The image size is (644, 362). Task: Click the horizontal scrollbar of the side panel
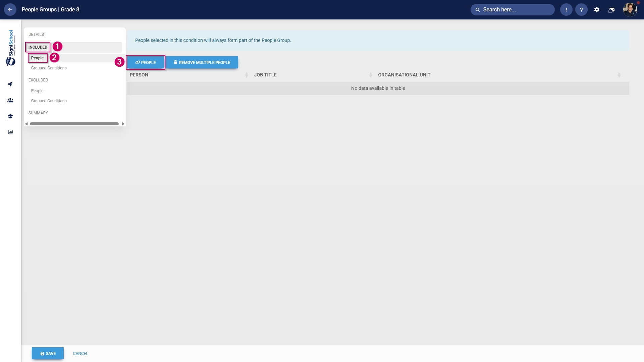pyautogui.click(x=74, y=124)
